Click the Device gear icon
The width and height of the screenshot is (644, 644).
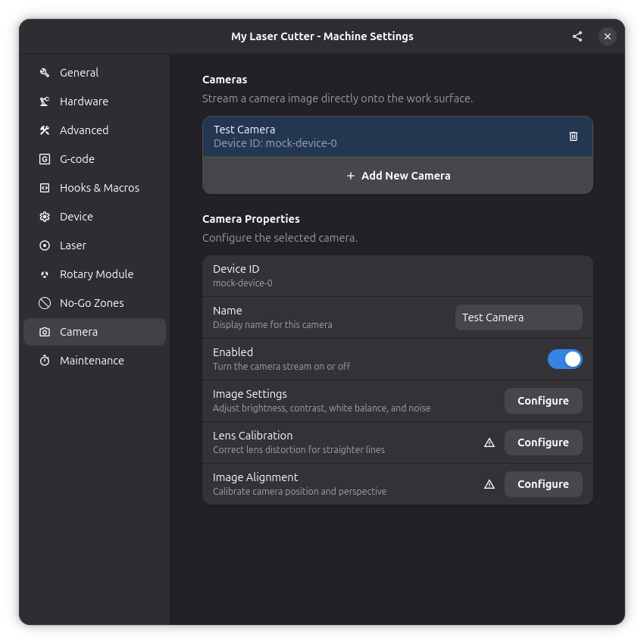[45, 217]
